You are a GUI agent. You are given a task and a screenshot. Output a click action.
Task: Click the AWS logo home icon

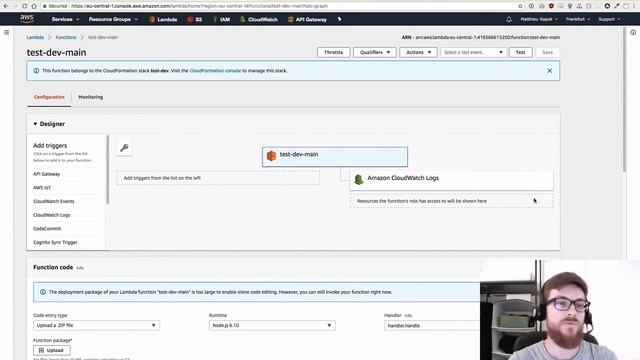point(27,18)
